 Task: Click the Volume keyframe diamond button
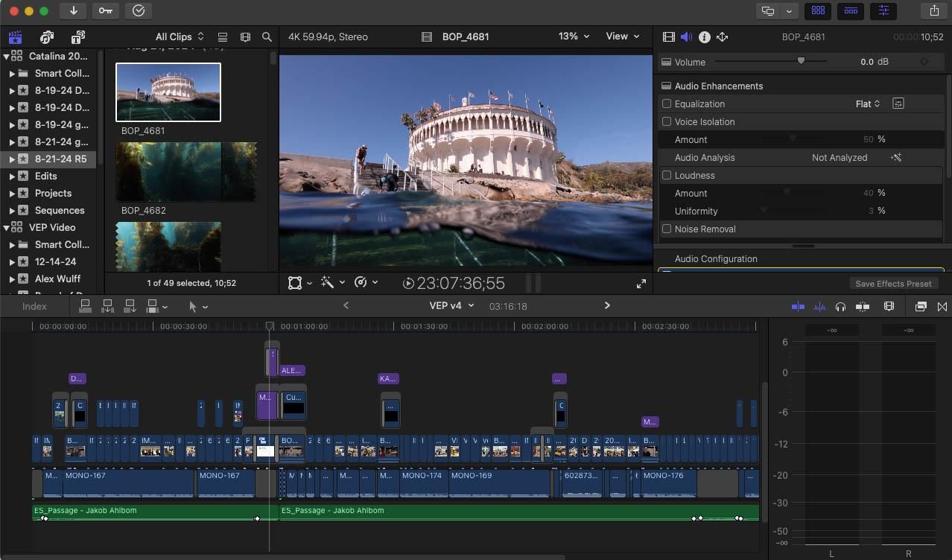924,62
